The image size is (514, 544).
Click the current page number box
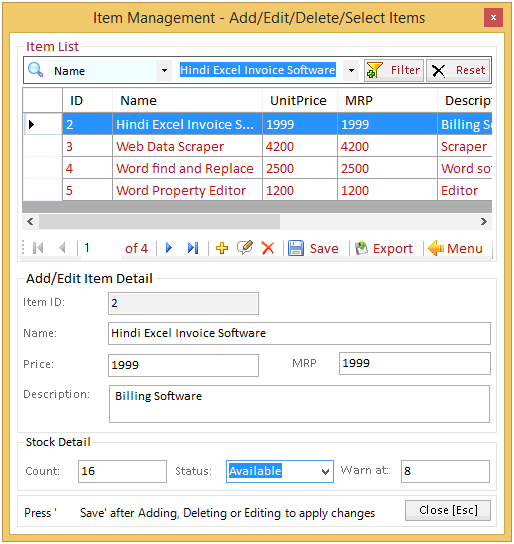[101, 248]
